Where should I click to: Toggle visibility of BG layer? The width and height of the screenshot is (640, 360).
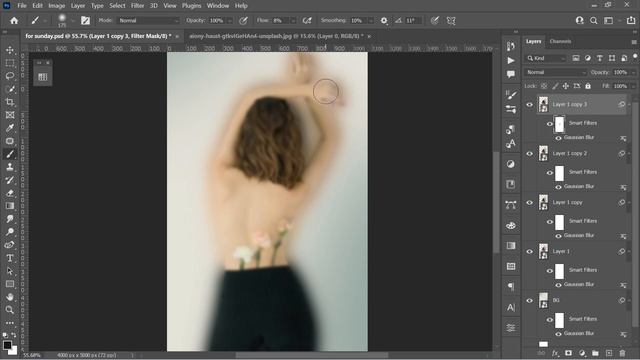[x=529, y=300]
